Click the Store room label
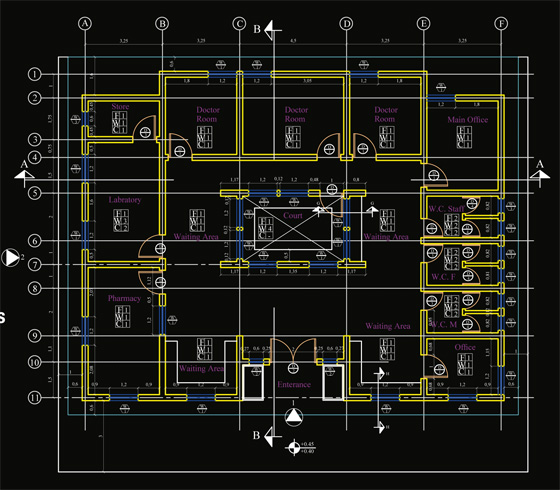The image size is (560, 490). 120,106
